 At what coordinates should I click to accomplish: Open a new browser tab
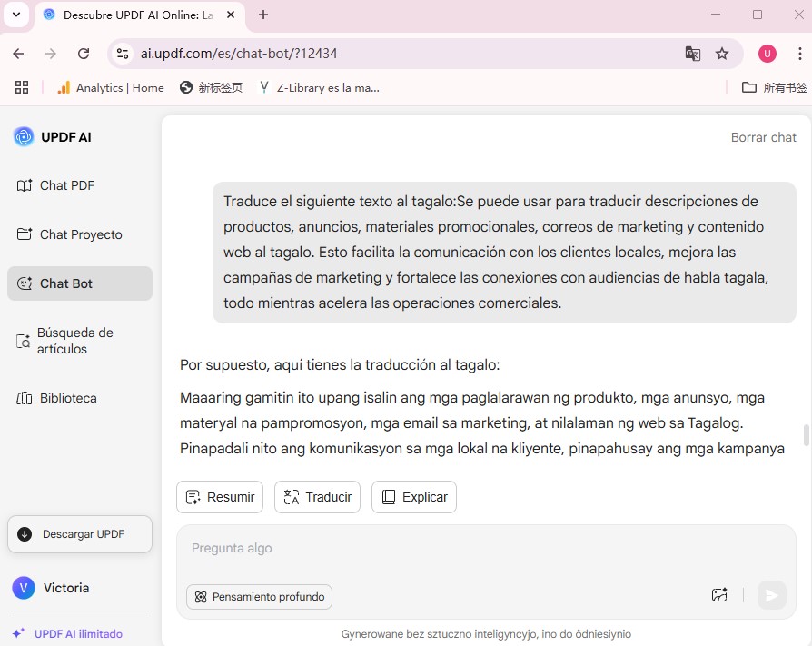263,15
